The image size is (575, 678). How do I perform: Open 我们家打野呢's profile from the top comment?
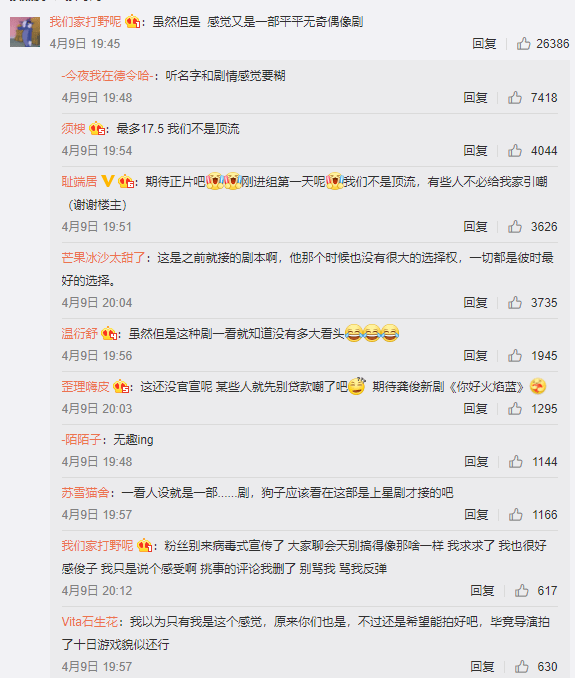pos(85,21)
